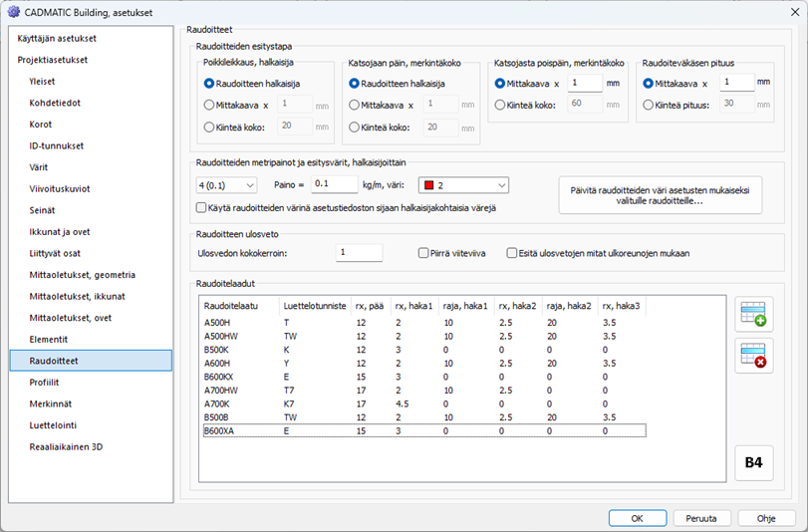Click the OK button
Screen dimensions: 808x532
click(637, 518)
